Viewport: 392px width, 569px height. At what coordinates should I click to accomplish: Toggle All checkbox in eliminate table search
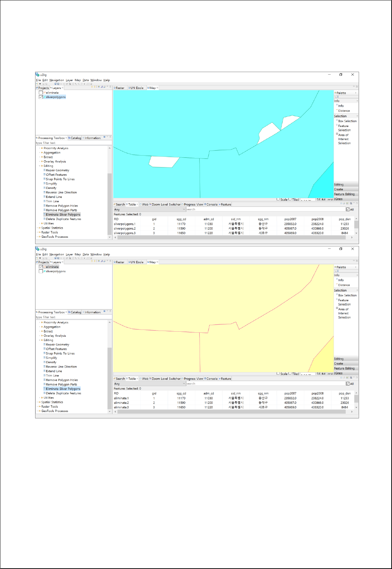click(348, 384)
